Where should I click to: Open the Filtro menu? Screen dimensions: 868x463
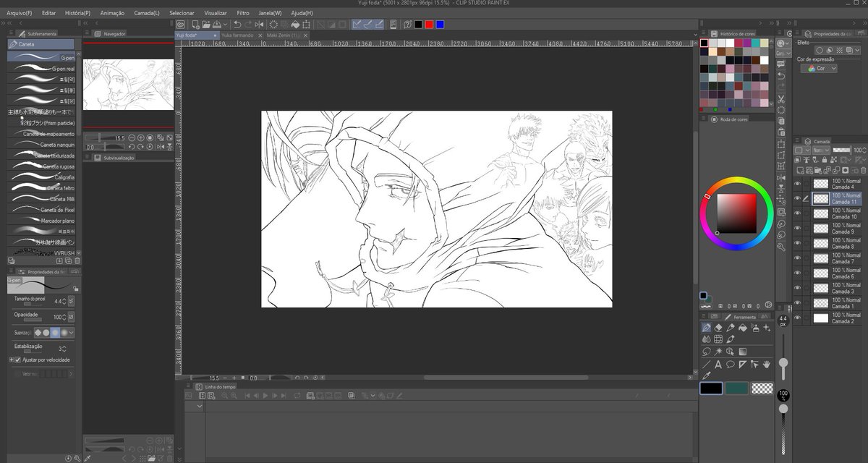coord(243,13)
